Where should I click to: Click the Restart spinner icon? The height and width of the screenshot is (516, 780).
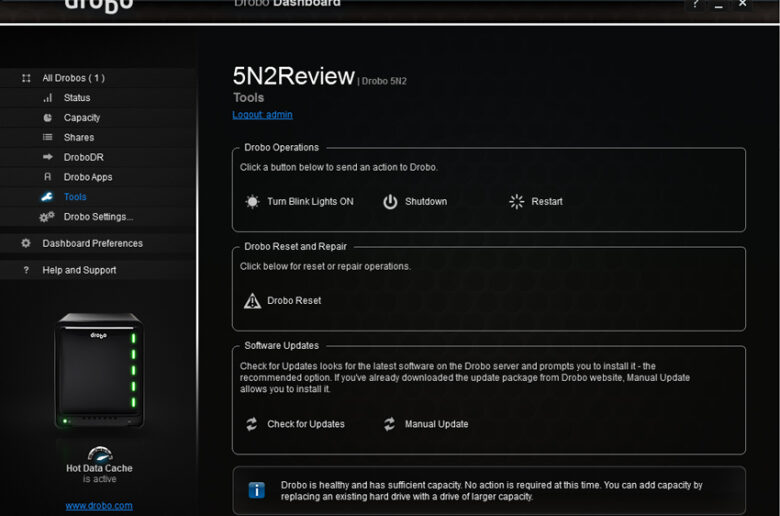coord(516,202)
